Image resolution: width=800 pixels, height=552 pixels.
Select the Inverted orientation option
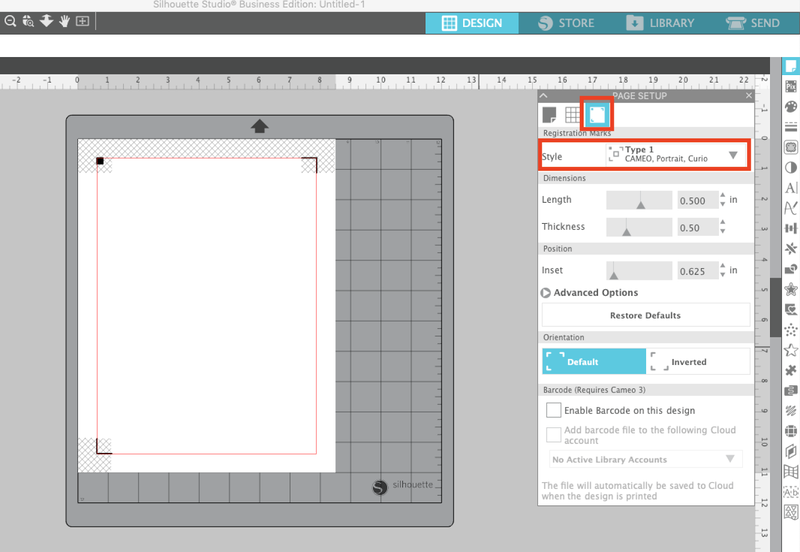[697, 362]
